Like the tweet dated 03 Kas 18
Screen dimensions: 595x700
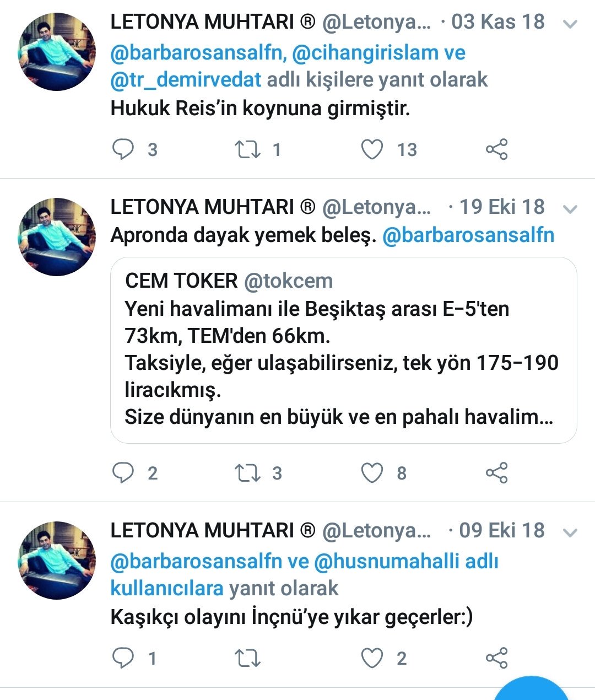pyautogui.click(x=372, y=149)
